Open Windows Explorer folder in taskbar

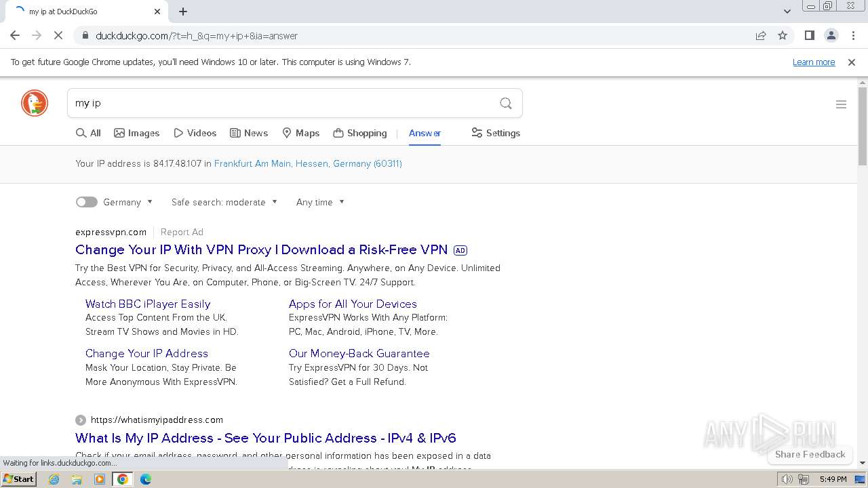[77, 479]
